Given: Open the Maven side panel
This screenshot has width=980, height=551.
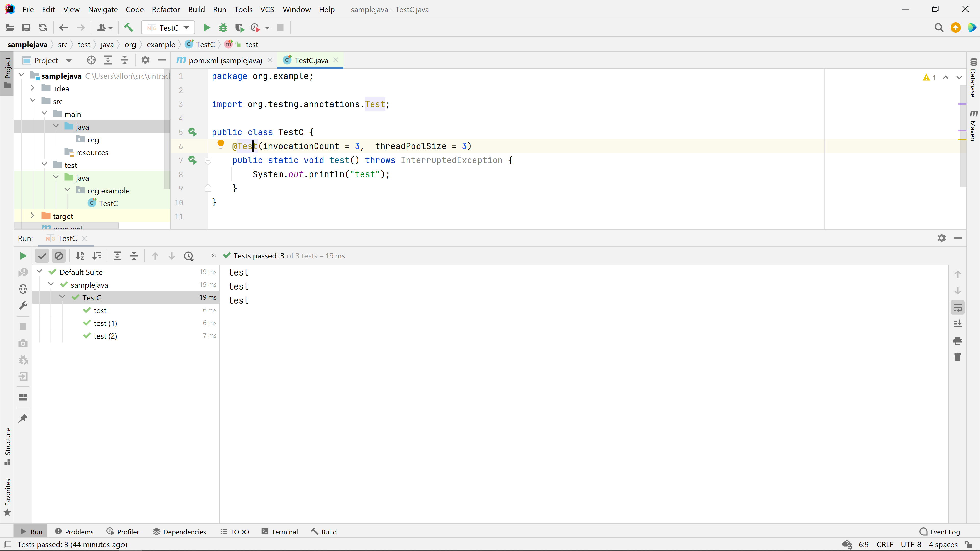Looking at the screenshot, I should 974,126.
